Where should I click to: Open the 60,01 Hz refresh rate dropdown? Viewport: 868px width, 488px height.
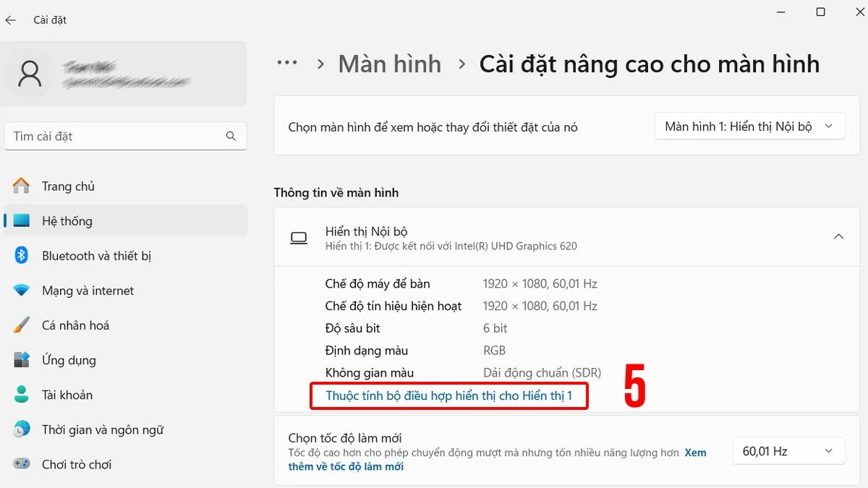788,450
